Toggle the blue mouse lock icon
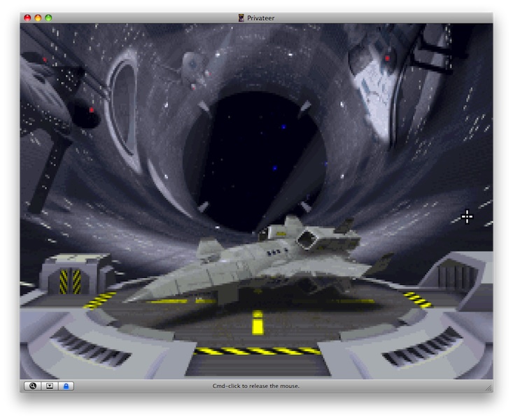The image size is (513, 420). coord(66,386)
